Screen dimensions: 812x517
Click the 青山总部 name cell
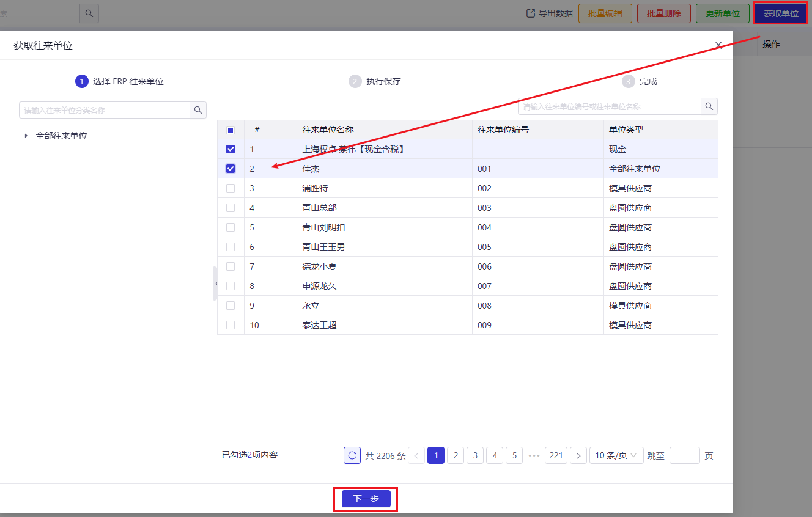tap(385, 208)
